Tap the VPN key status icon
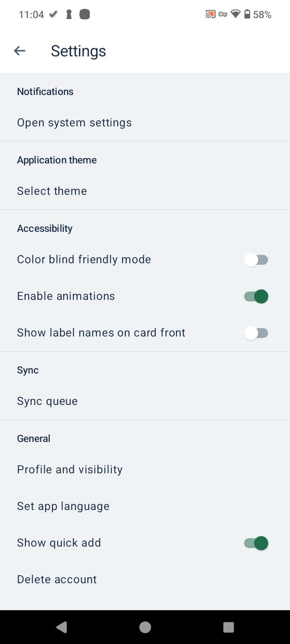Viewport: 290px width, 644px height. 223,15
